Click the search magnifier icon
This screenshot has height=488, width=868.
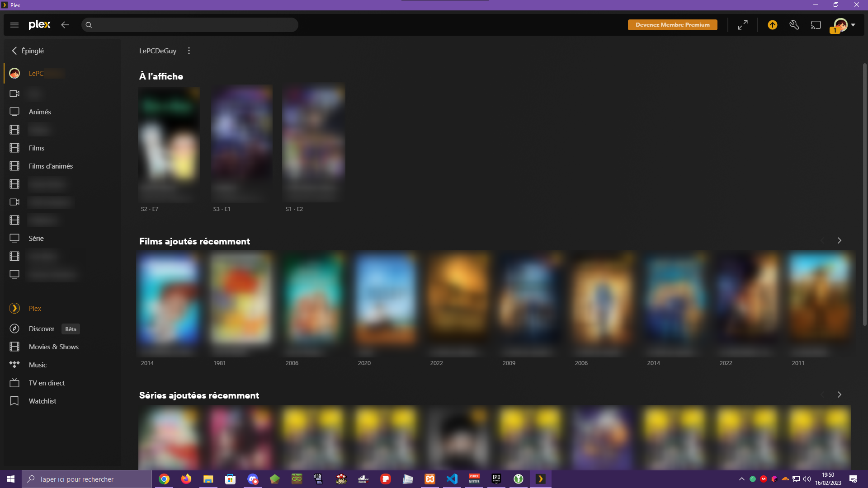(x=89, y=25)
